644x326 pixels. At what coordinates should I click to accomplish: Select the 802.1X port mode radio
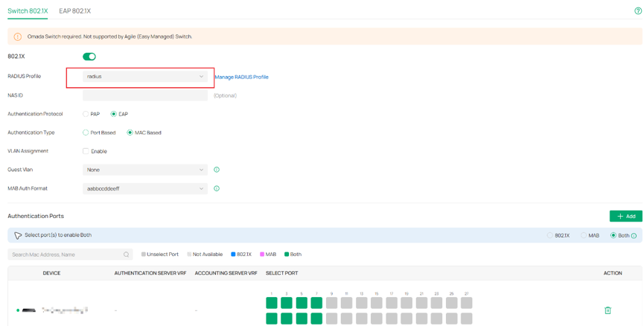[x=549, y=236]
